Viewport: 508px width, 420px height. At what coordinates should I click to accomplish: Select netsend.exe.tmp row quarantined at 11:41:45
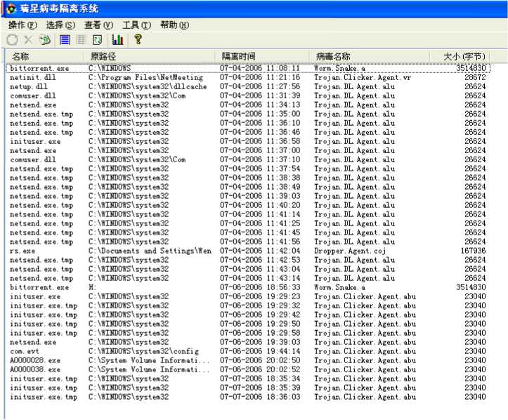click(248, 232)
